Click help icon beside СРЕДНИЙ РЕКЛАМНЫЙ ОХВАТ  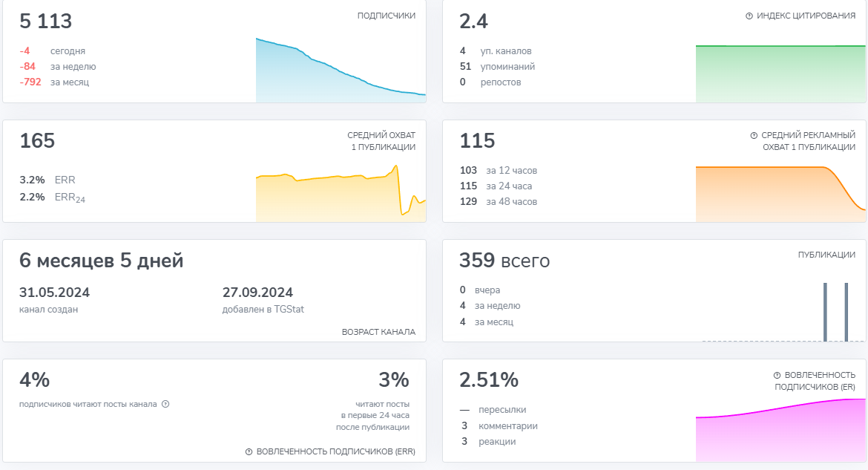coord(754,136)
